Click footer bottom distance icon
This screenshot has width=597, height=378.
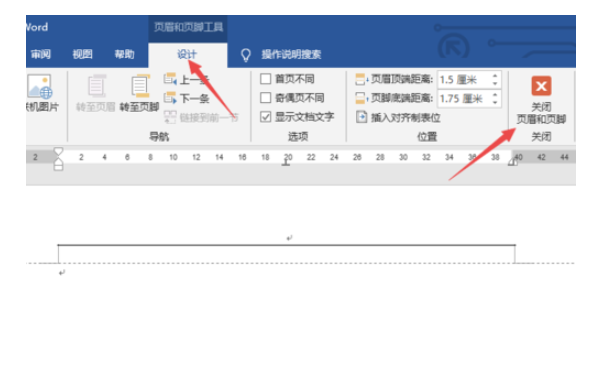coord(361,98)
